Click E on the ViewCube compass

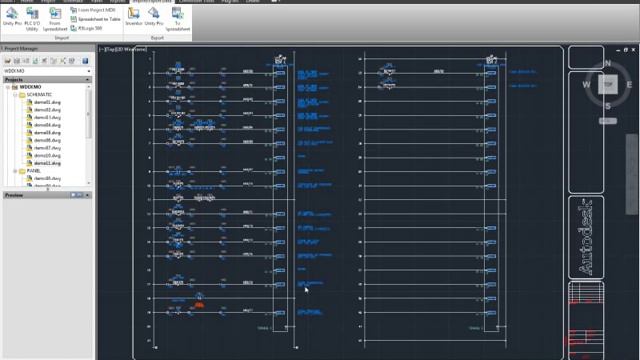coord(629,84)
